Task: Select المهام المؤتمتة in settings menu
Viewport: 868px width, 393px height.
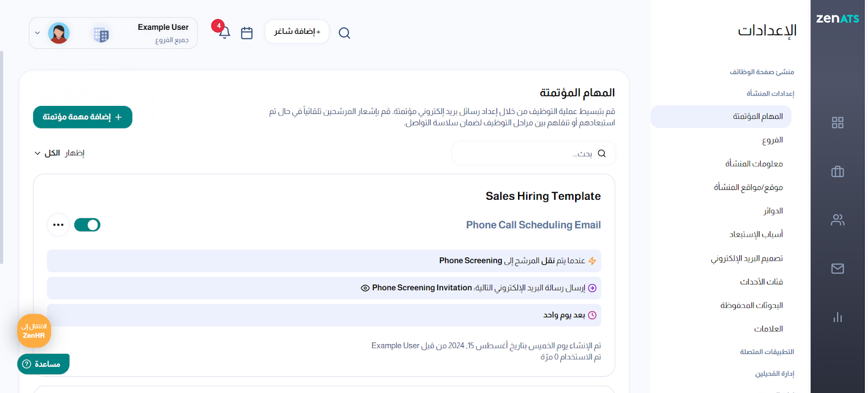Action: tap(721, 117)
